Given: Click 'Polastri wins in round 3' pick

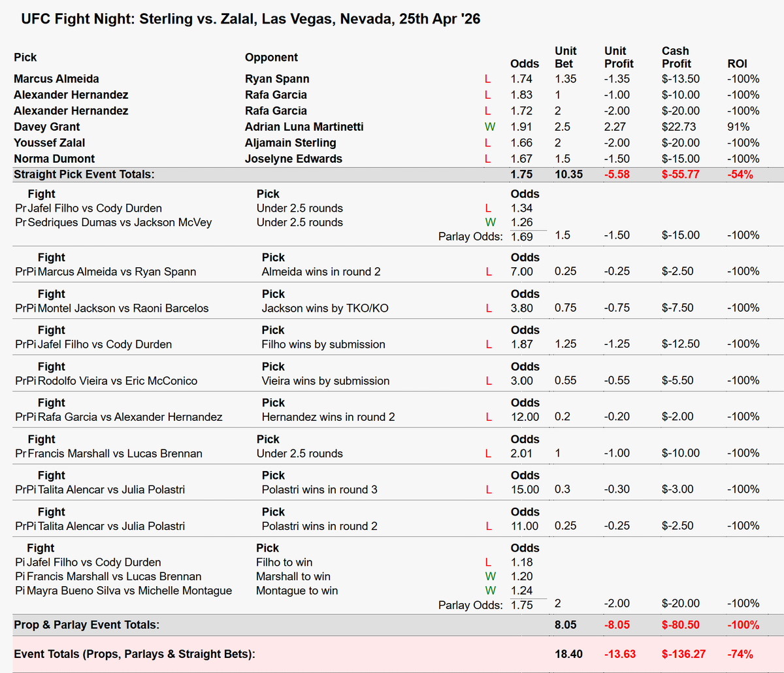Looking at the screenshot, I should click(x=319, y=489).
